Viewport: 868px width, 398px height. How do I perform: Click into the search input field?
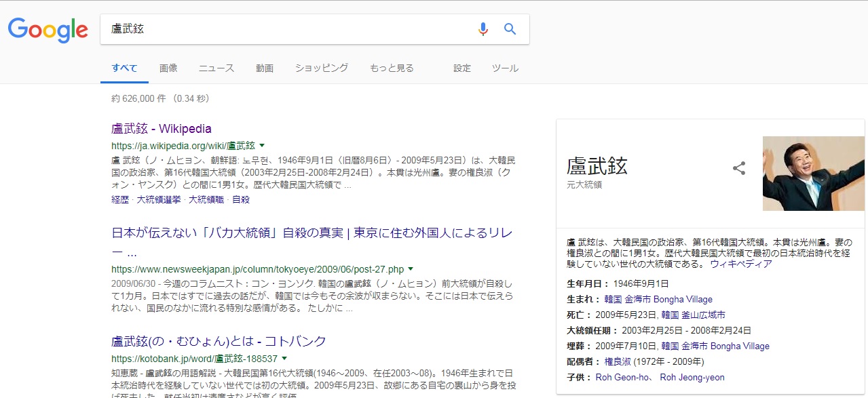click(x=285, y=29)
